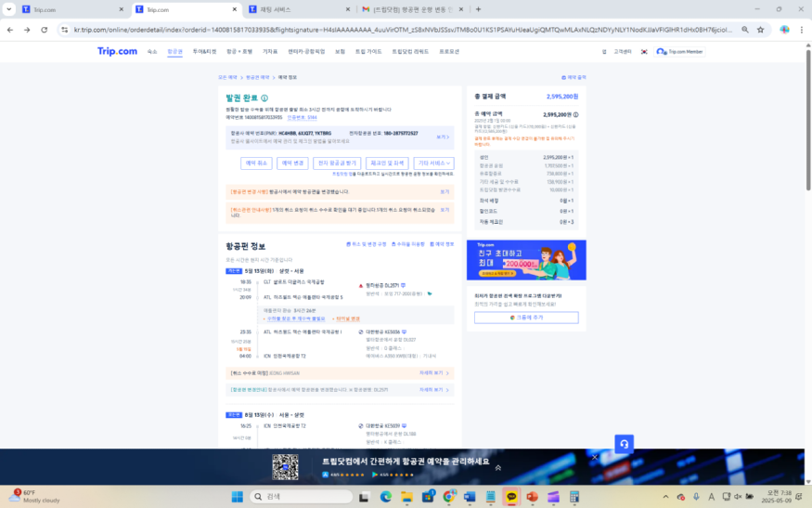Viewport: 812px width, 508px height.
Task: Open the floating customer support headset icon
Action: (624, 444)
